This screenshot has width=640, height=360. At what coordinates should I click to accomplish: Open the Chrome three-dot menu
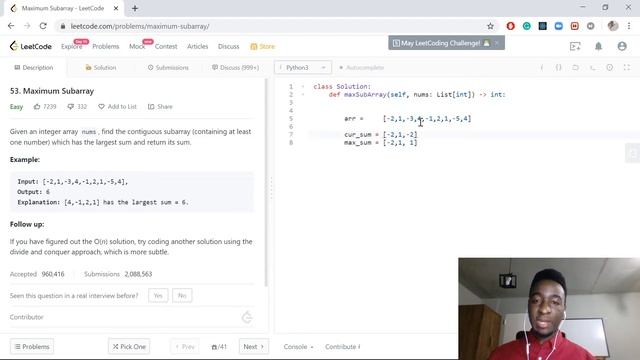pyautogui.click(x=629, y=26)
